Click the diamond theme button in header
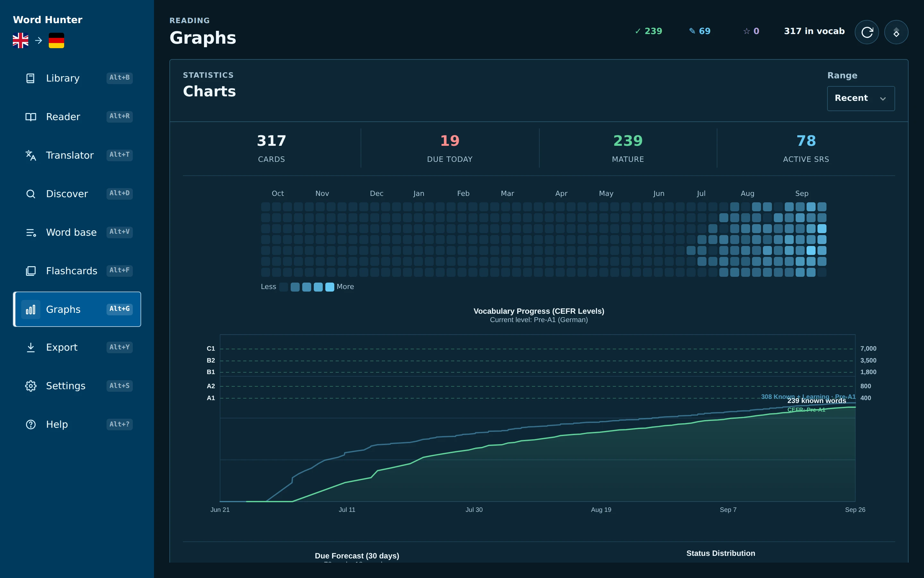Image resolution: width=924 pixels, height=578 pixels. pyautogui.click(x=896, y=32)
